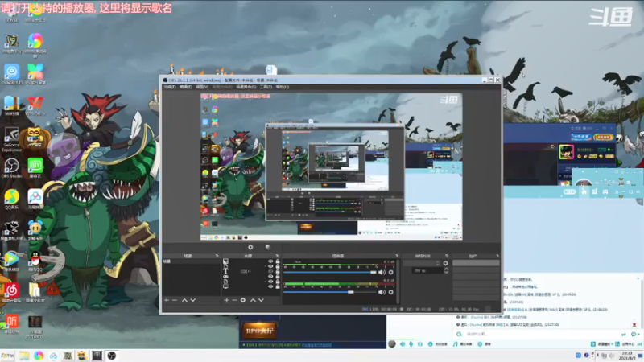The image size is (644, 362).
Task: Pop out the Scene Transitions dock
Action: [x=447, y=256]
